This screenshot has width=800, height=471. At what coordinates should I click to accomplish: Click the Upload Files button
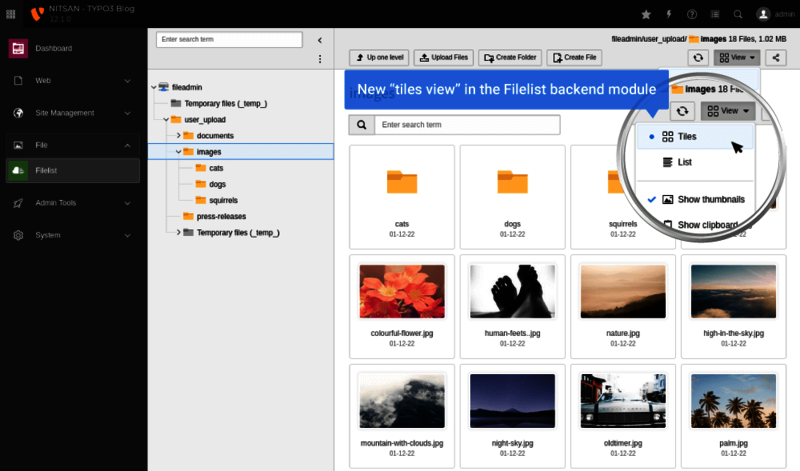444,58
